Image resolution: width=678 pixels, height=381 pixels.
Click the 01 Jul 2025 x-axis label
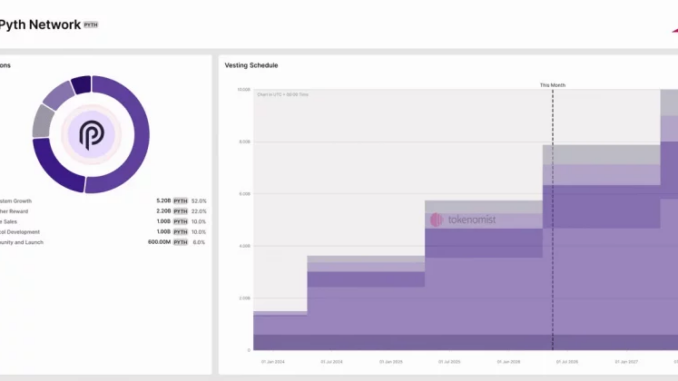pyautogui.click(x=449, y=362)
